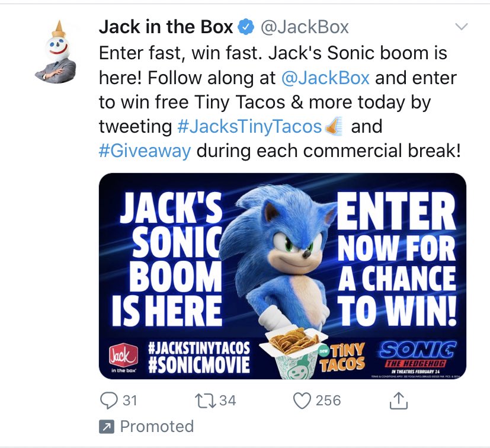
Task: Click the like count 256
Action: pyautogui.click(x=328, y=401)
